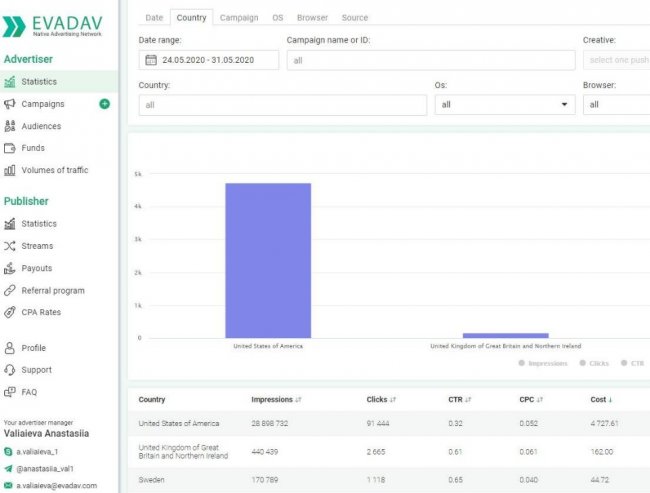Open the Creative select dropdown
This screenshot has height=493, width=650.
pos(615,60)
